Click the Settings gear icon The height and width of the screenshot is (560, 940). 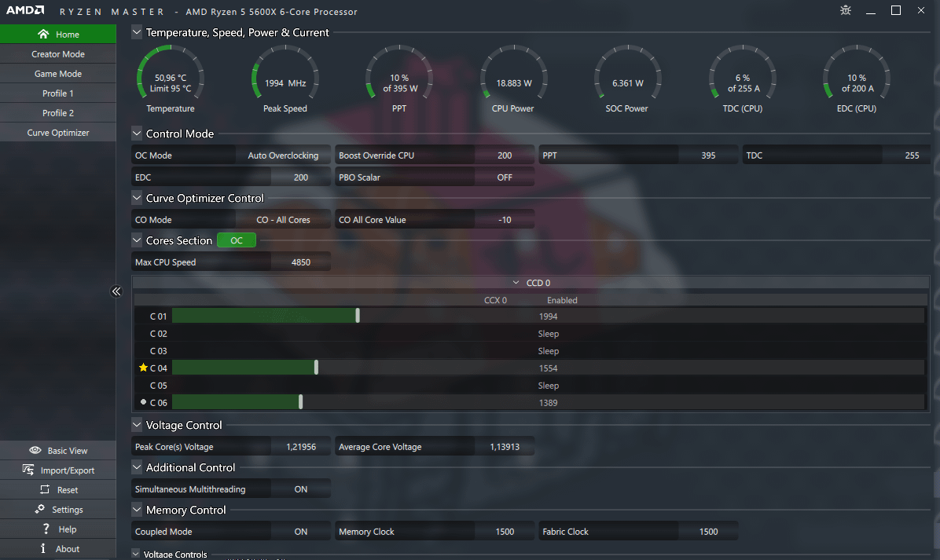[x=39, y=509]
